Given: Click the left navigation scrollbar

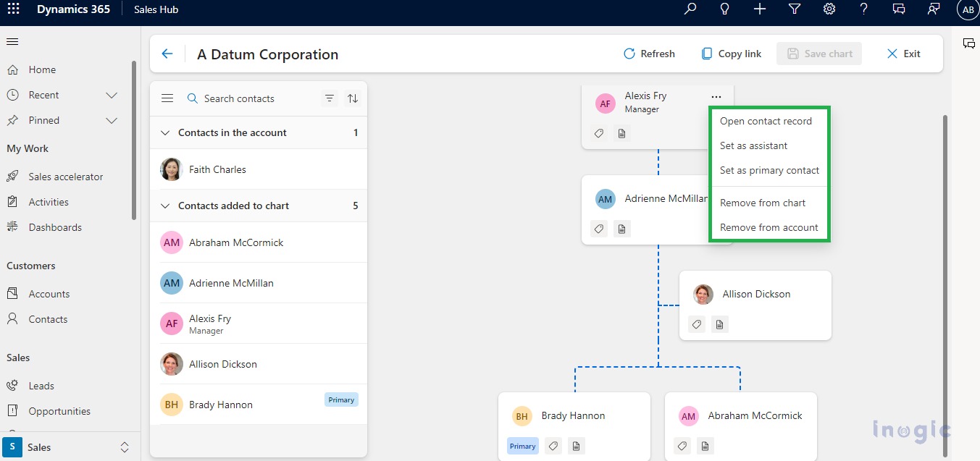Looking at the screenshot, I should 134,139.
